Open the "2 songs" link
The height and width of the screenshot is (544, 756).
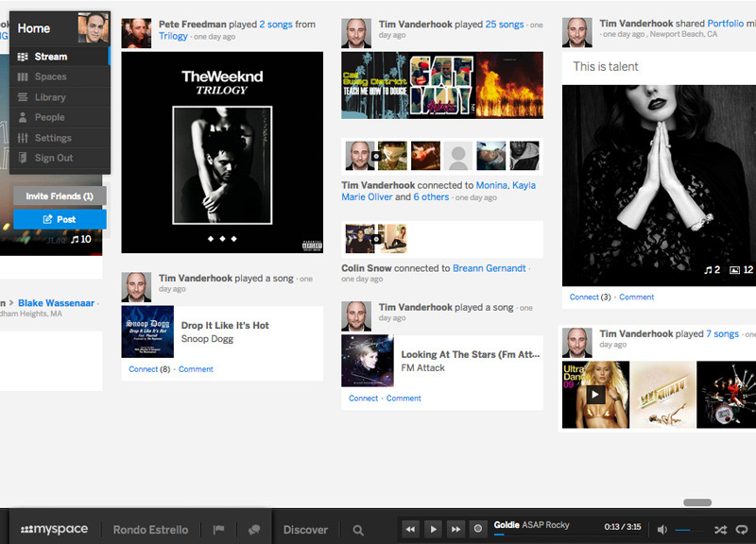tap(276, 25)
